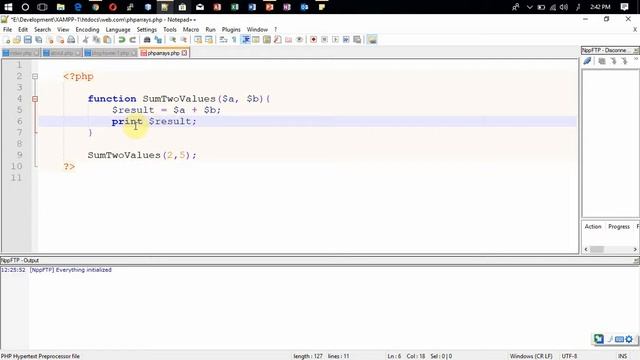Click the NppFTP queue horizontal scrollbar thumb
Image resolution: width=640 pixels, height=360 pixels.
pyautogui.click(x=597, y=249)
